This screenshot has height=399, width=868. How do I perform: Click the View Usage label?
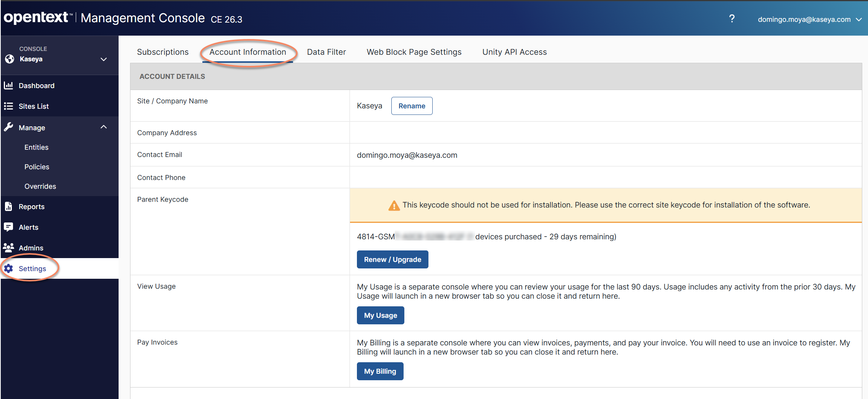pyautogui.click(x=156, y=286)
